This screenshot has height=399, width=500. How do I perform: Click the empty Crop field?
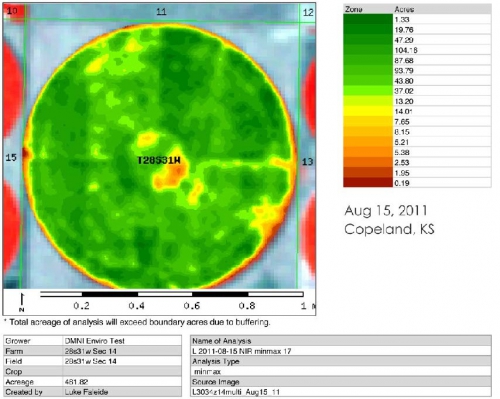pos(122,371)
